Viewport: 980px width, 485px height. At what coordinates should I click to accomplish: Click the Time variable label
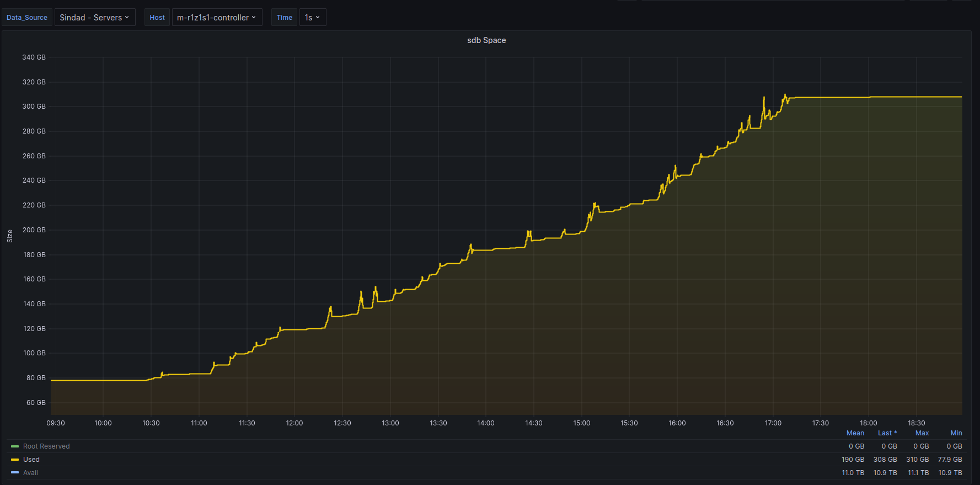pos(285,18)
